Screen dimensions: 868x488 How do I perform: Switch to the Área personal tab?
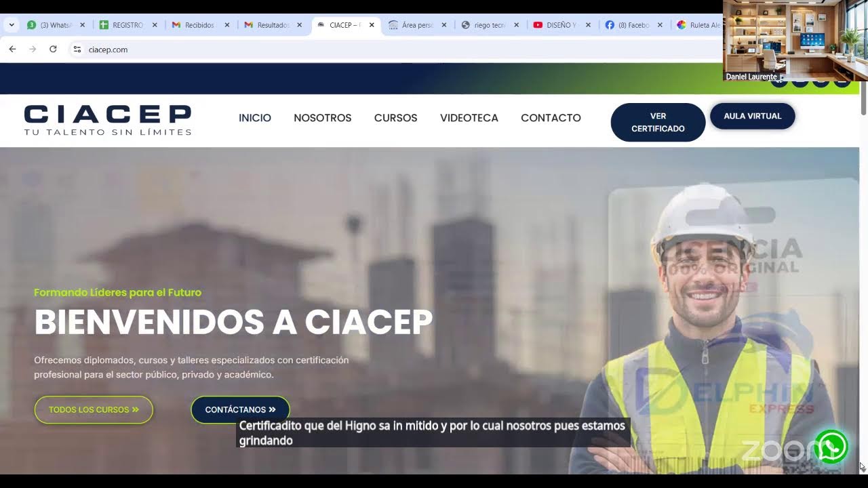coord(411,25)
